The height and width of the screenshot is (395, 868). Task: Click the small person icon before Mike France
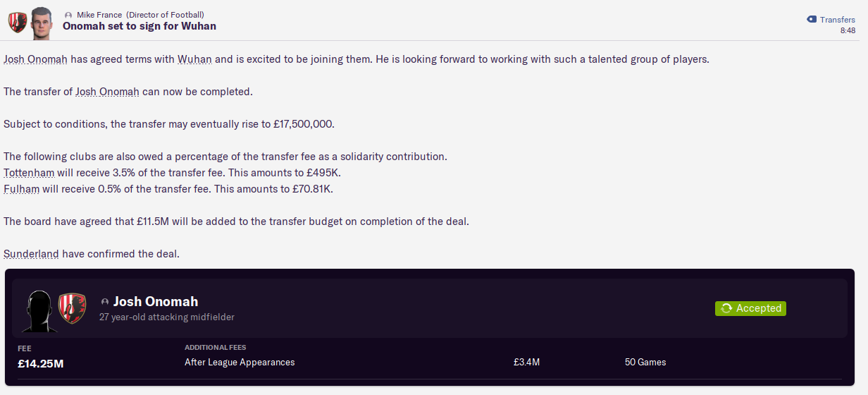[x=68, y=15]
